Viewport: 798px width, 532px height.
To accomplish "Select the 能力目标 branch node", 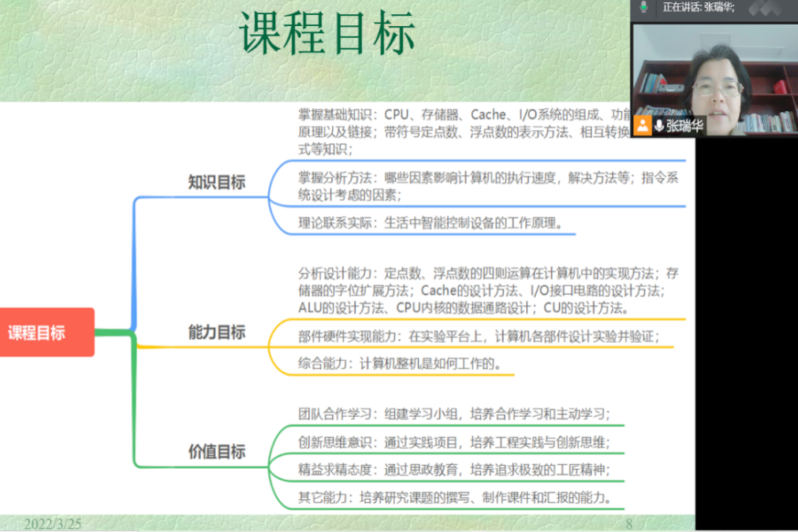I will pos(217,332).
